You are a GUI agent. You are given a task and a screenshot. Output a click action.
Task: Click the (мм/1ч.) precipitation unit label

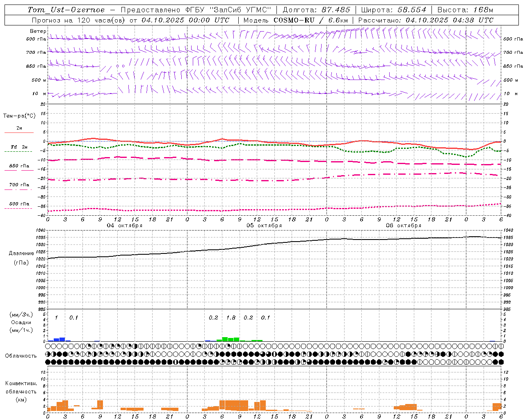(x=21, y=330)
